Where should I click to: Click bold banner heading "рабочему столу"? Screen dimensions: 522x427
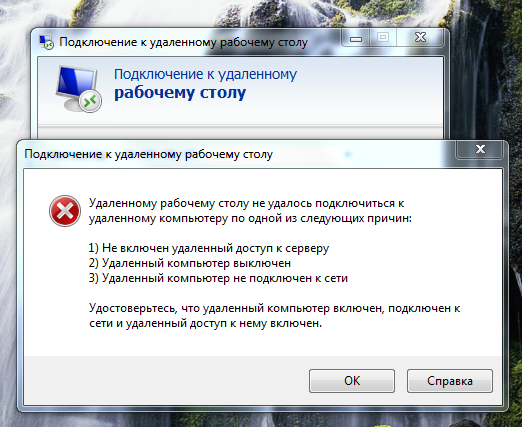(x=180, y=93)
